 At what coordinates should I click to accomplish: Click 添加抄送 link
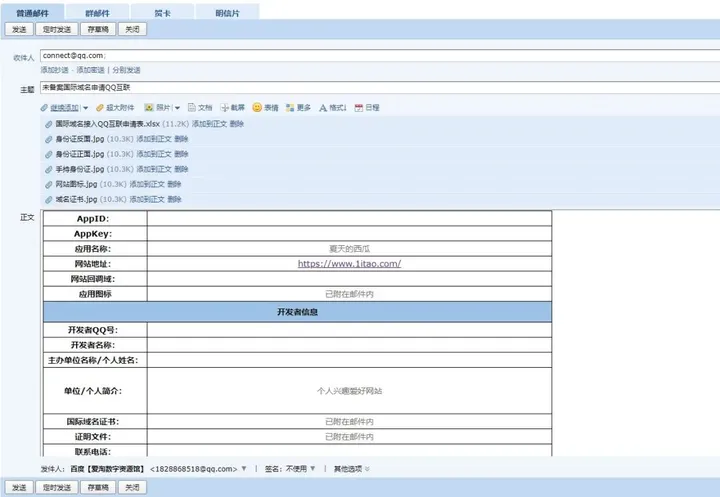pyautogui.click(x=54, y=70)
